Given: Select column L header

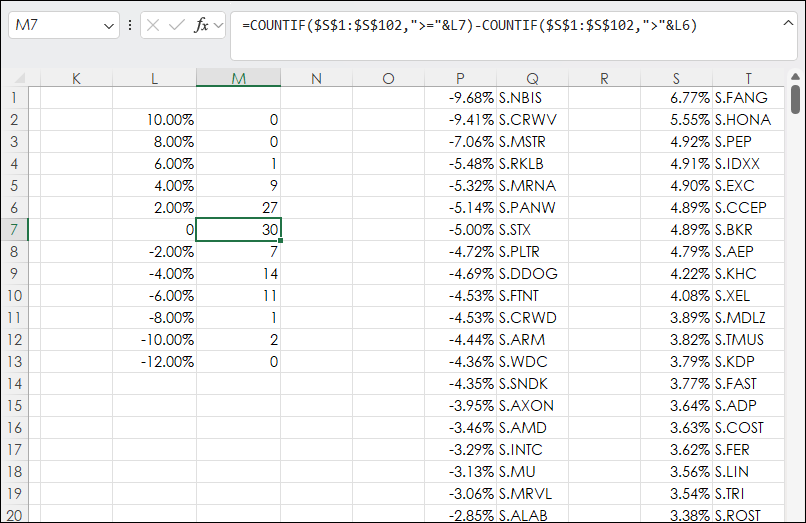Looking at the screenshot, I should click(x=154, y=78).
